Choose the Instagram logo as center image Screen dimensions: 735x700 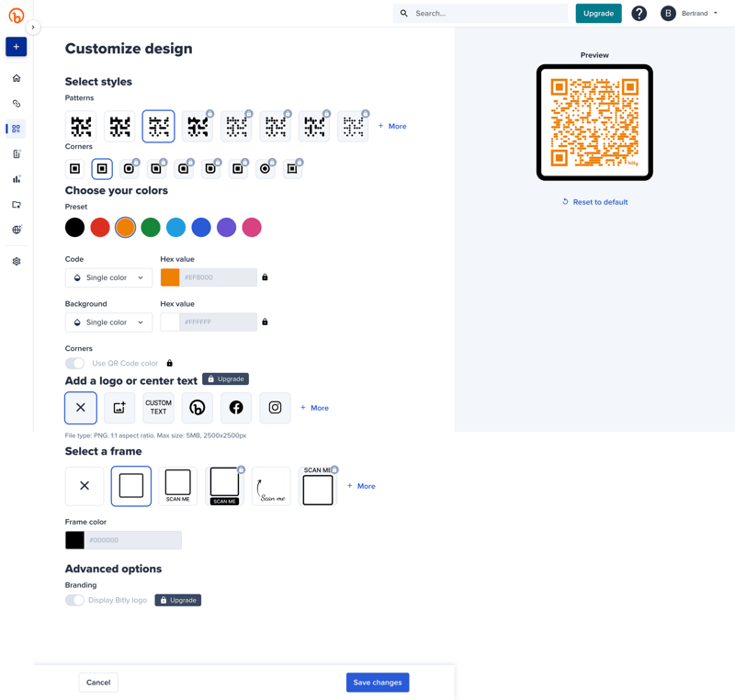275,407
